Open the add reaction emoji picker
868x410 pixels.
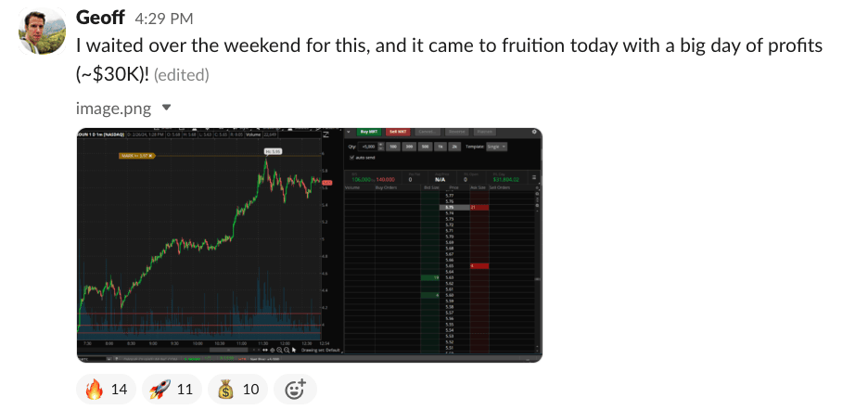click(296, 390)
